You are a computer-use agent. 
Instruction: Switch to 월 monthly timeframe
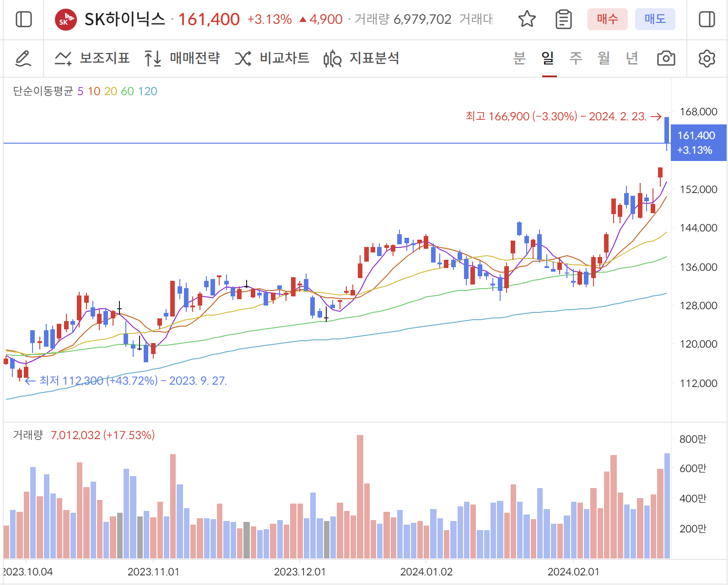(604, 58)
